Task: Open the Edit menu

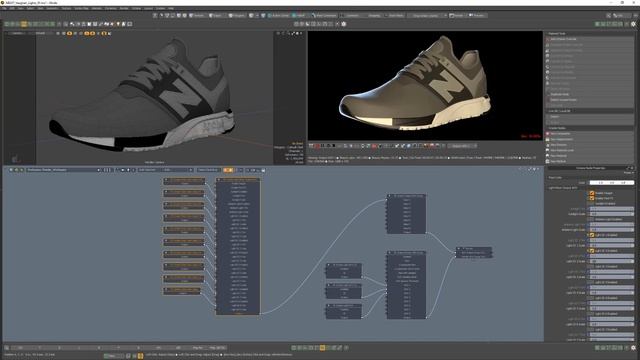Action: 12,8
